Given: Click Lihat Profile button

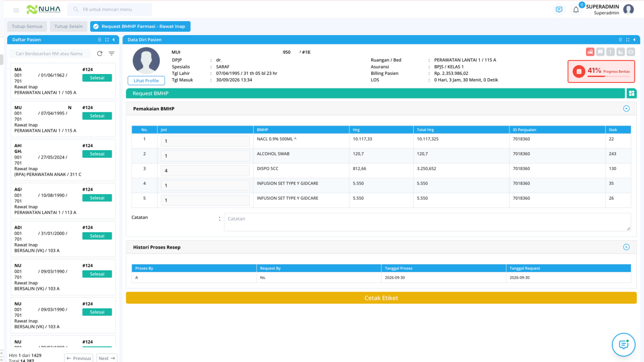Looking at the screenshot, I should (x=146, y=81).
